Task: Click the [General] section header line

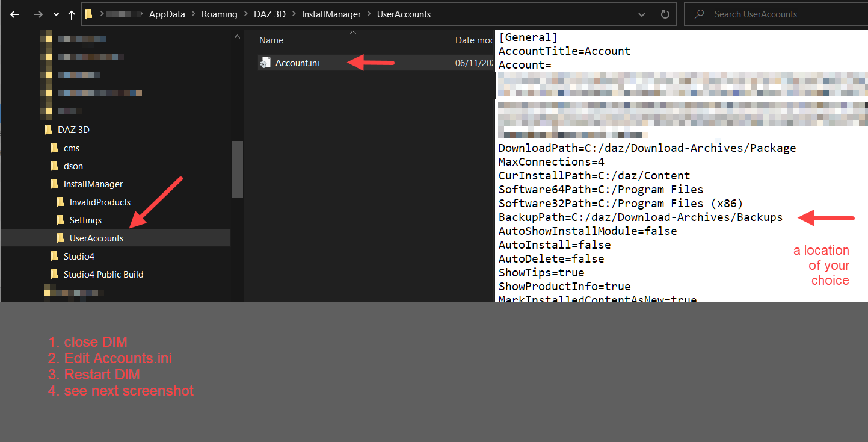Action: [x=528, y=37]
